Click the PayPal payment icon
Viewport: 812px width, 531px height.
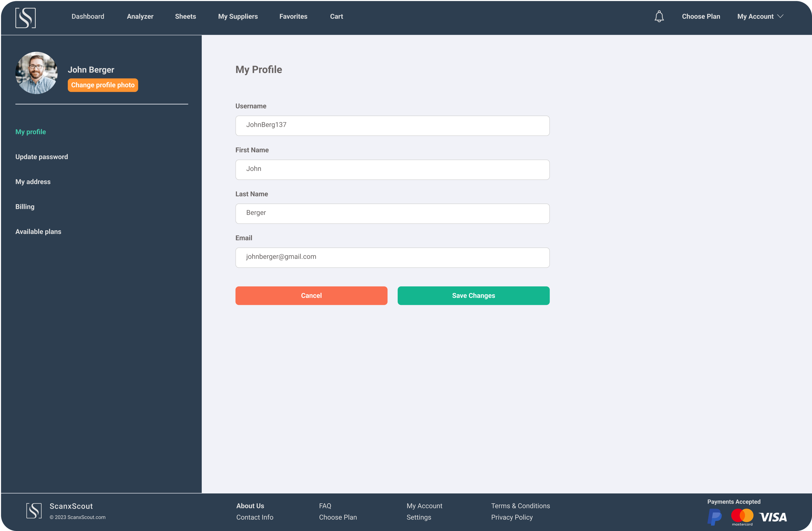tap(715, 517)
